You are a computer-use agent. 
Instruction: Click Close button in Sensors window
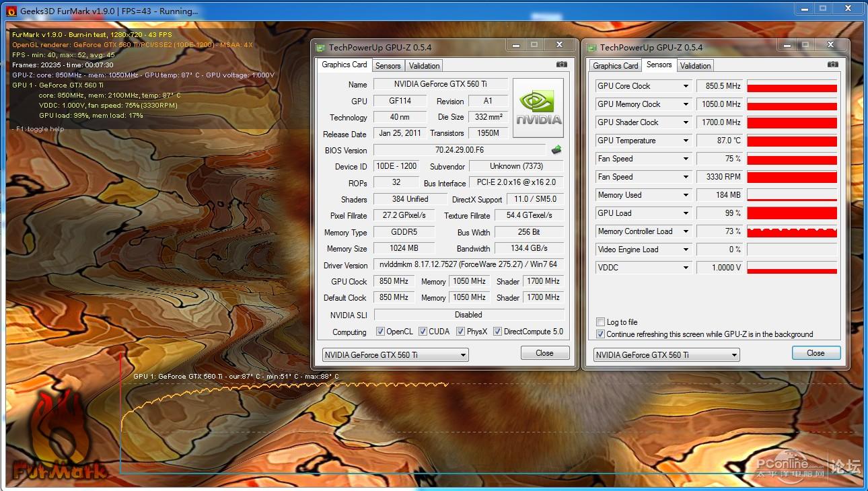point(816,353)
